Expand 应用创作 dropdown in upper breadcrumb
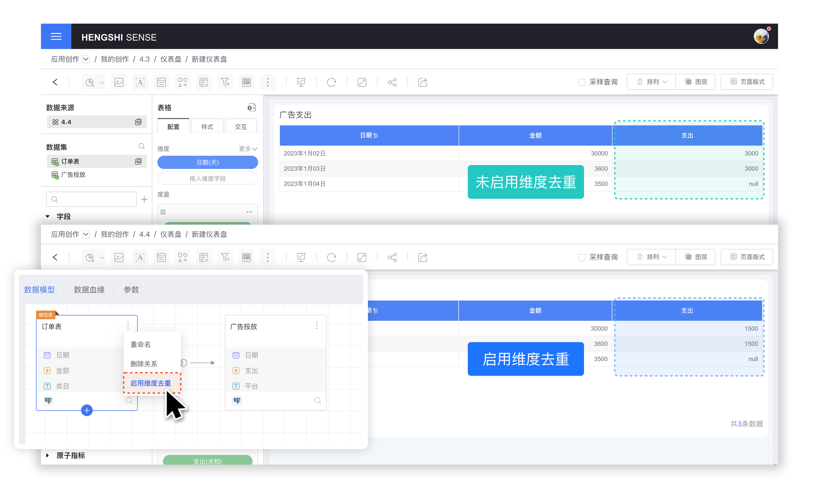Viewport: 819px width, 504px height. point(86,59)
